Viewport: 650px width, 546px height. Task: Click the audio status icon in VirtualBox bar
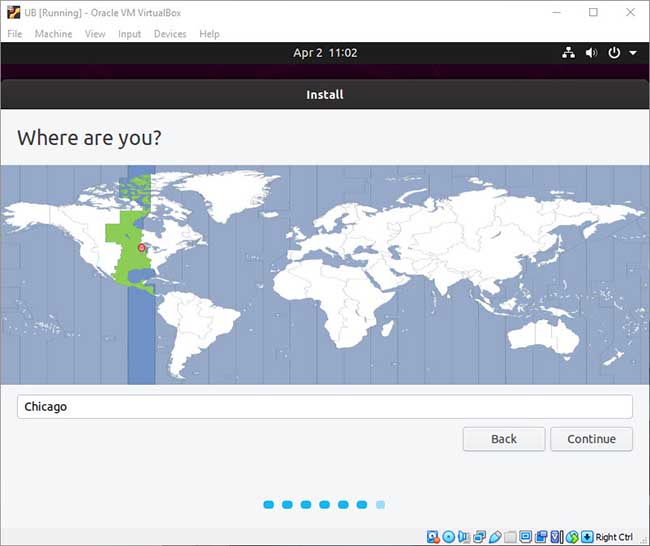pyautogui.click(x=464, y=537)
